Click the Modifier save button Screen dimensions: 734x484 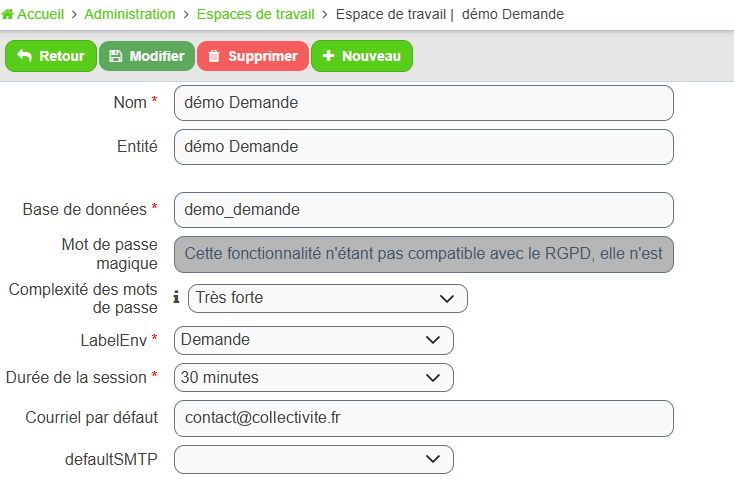coord(147,56)
